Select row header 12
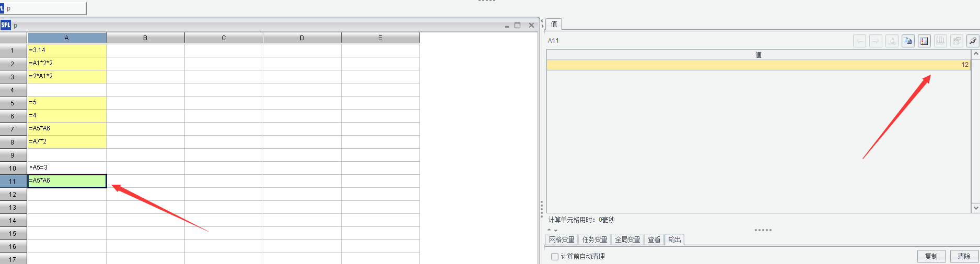 pos(13,194)
